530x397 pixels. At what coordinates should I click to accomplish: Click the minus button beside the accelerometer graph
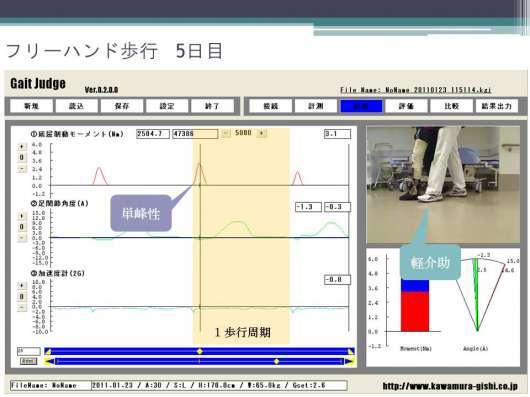[x=22, y=307]
